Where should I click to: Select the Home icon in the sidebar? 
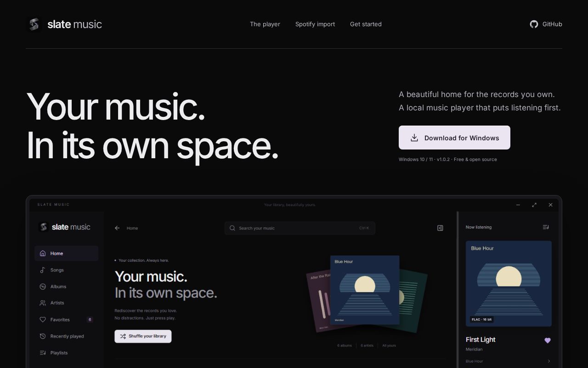tap(43, 253)
